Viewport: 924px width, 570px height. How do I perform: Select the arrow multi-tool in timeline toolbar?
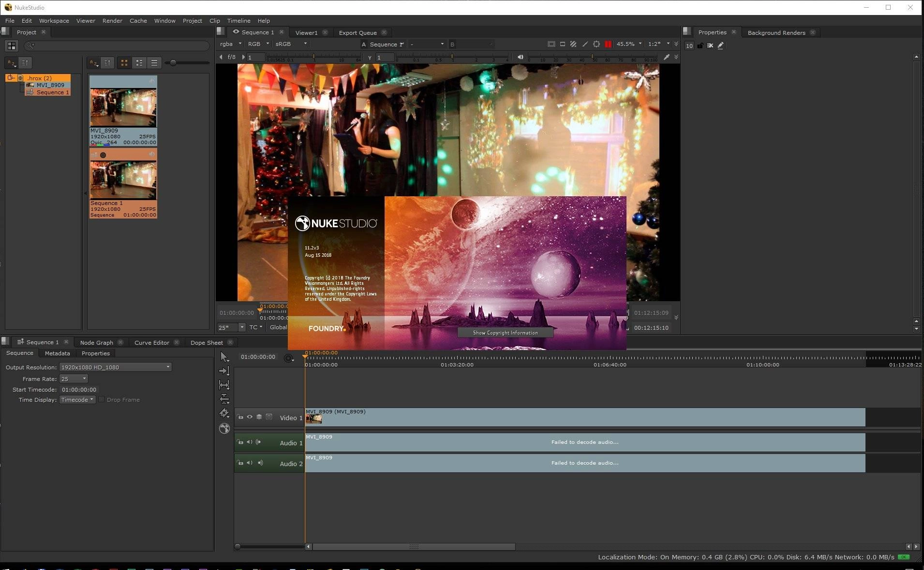224,357
